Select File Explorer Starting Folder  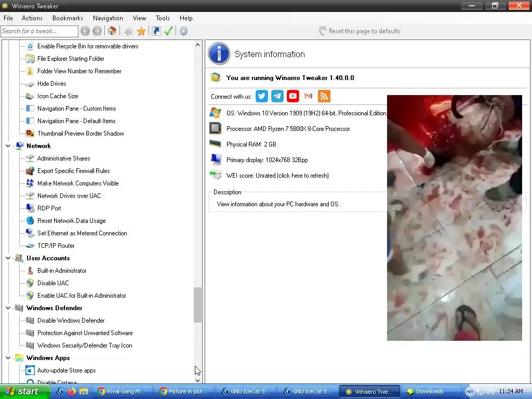[71, 59]
